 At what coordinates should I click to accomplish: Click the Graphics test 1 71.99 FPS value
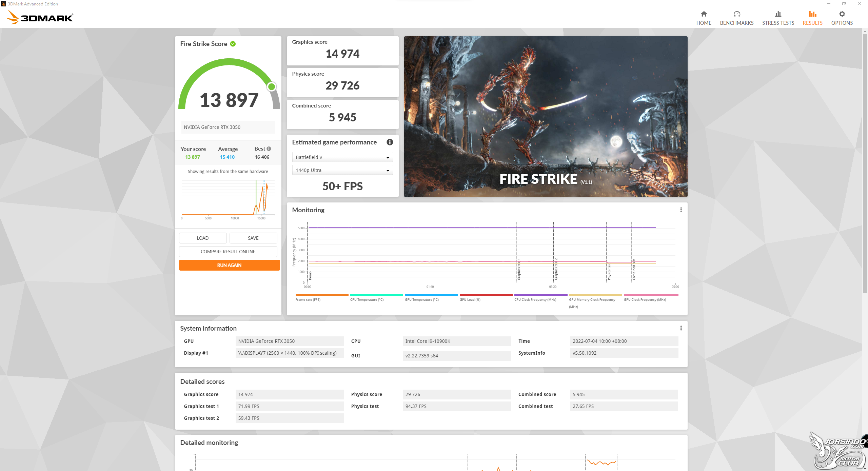click(x=290, y=406)
